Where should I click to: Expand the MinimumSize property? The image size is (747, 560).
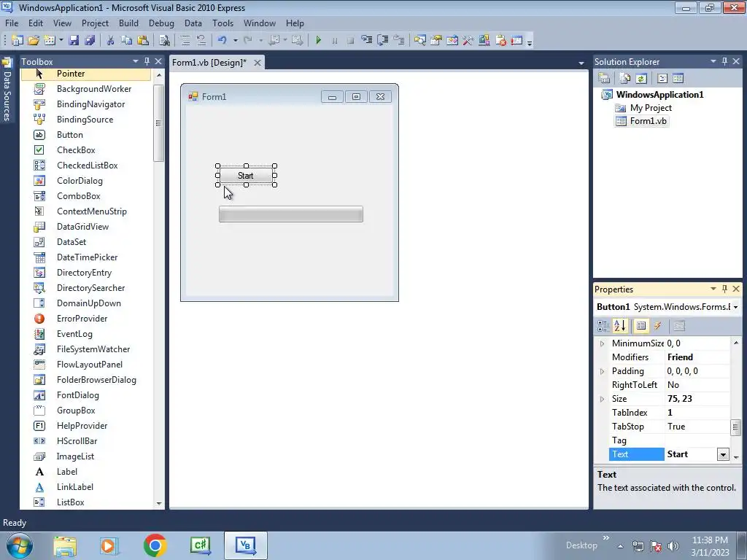(x=602, y=343)
